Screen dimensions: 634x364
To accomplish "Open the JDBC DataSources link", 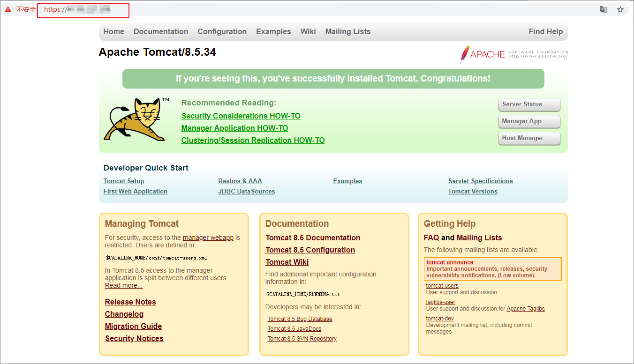I will 247,191.
